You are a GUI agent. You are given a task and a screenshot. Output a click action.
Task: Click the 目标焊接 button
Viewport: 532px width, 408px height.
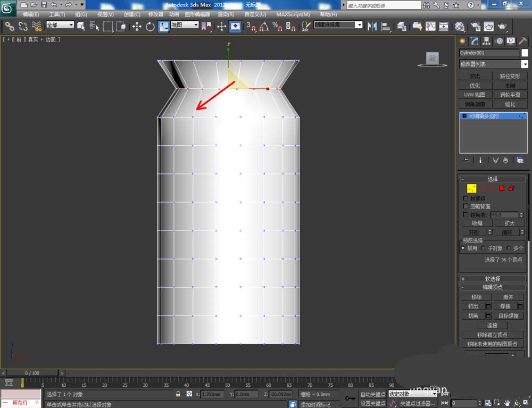coord(508,316)
